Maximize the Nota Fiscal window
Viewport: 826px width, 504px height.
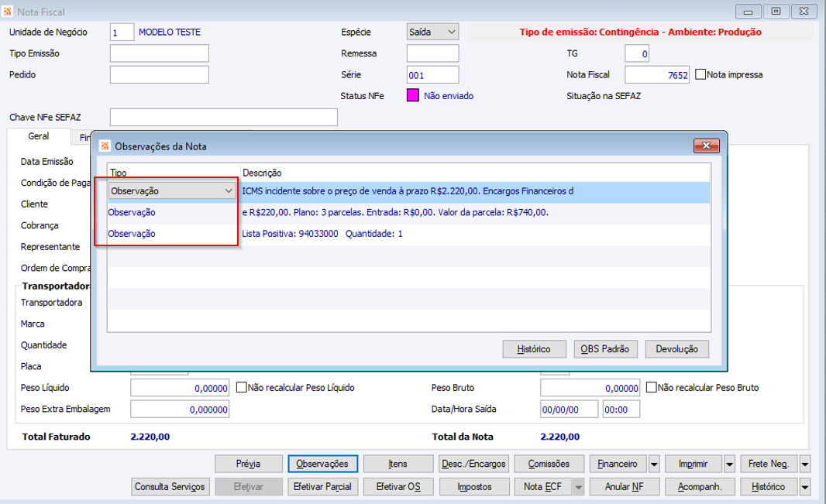pyautogui.click(x=776, y=11)
